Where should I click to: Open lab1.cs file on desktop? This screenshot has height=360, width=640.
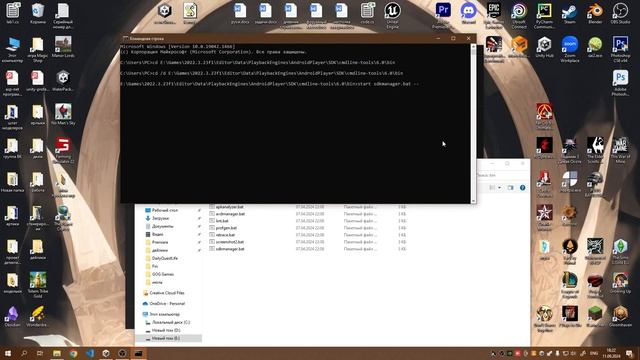(12, 13)
